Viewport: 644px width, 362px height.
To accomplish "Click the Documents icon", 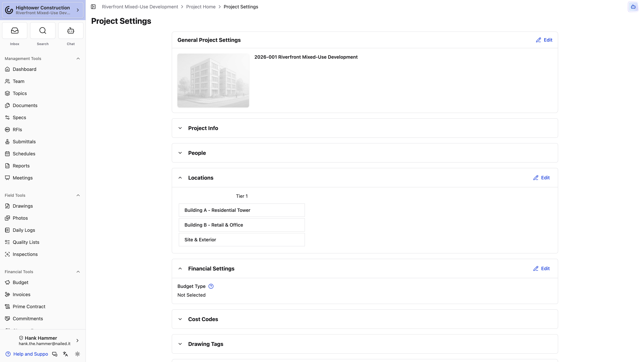I will coord(8,105).
